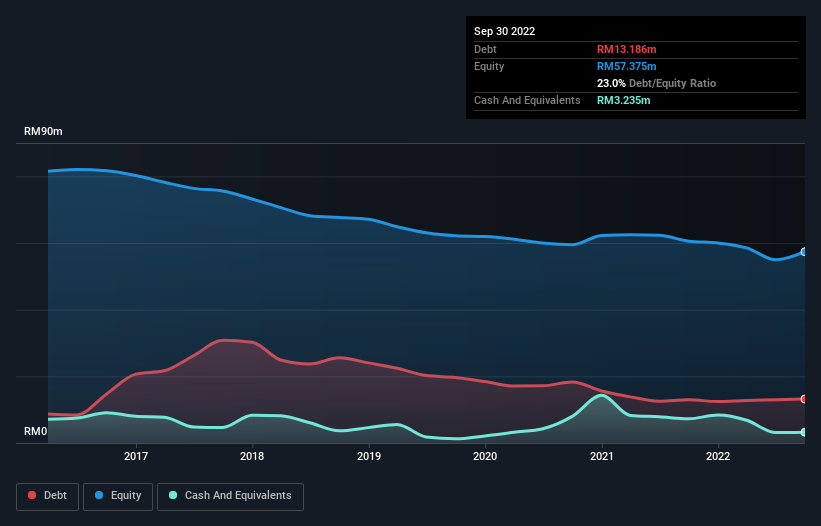This screenshot has width=821, height=526.
Task: Click the teal Cash endpoint marker
Action: pyautogui.click(x=804, y=432)
